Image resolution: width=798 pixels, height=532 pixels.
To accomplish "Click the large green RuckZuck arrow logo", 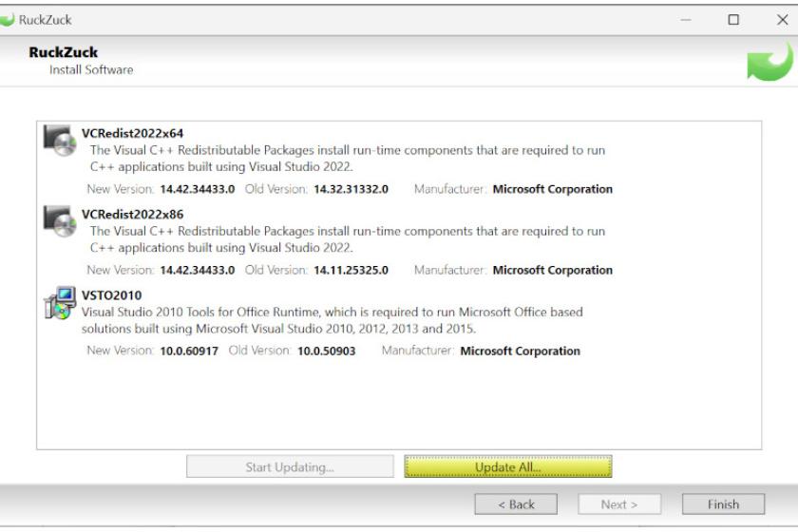I will pos(769,62).
